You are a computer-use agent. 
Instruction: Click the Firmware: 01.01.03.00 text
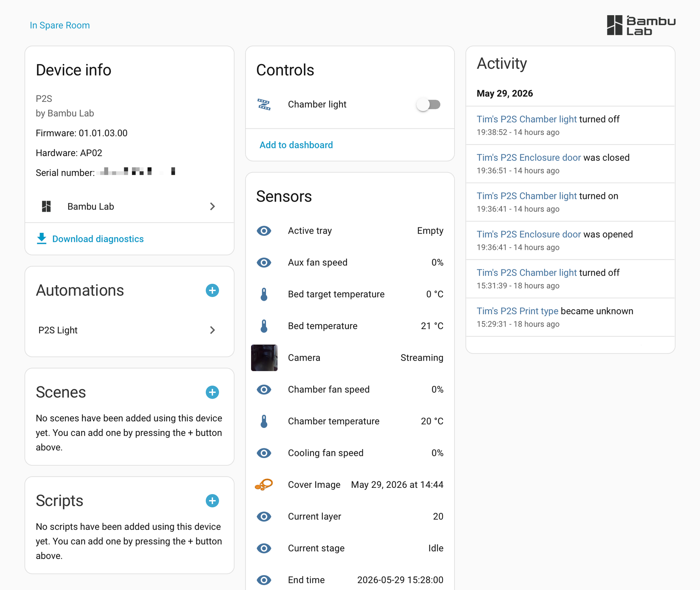click(x=81, y=133)
